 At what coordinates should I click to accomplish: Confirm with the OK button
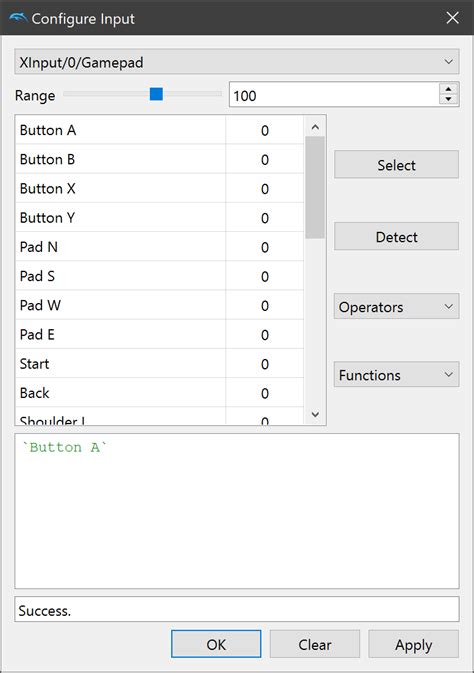coord(216,644)
